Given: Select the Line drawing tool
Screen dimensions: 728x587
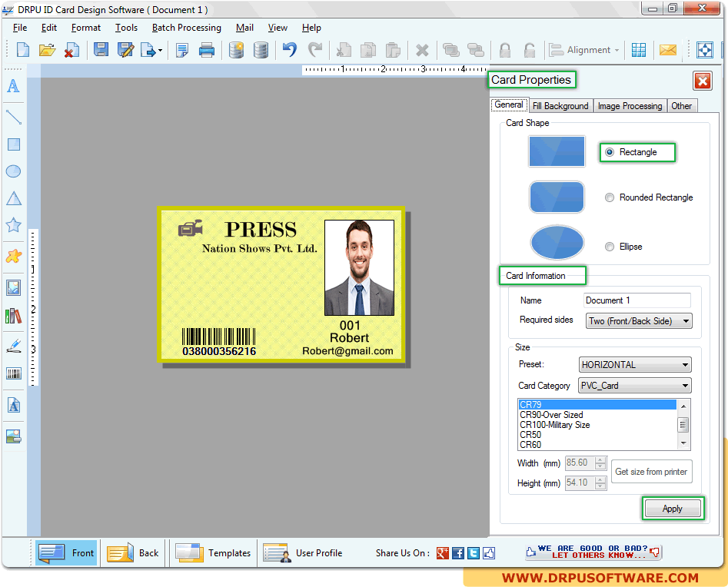Looking at the screenshot, I should click(x=13, y=117).
